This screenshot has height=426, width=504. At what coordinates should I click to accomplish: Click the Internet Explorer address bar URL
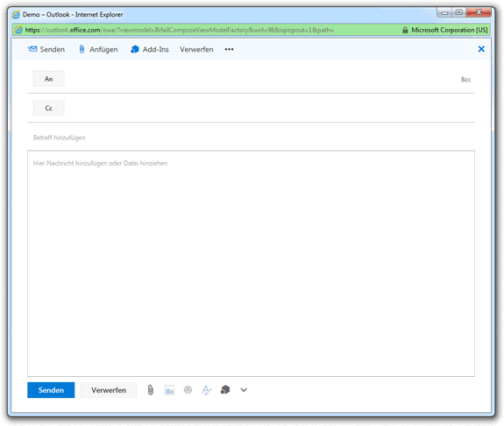click(180, 30)
